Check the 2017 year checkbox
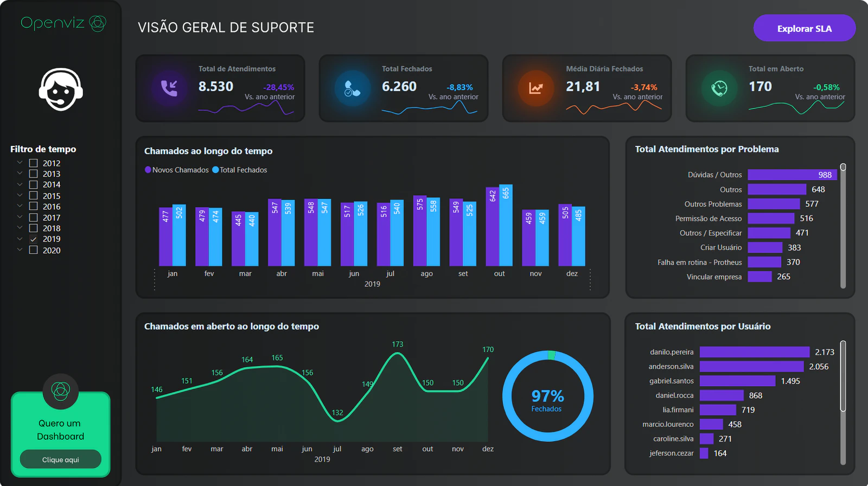Screen dimensions: 868x486 click(x=33, y=218)
